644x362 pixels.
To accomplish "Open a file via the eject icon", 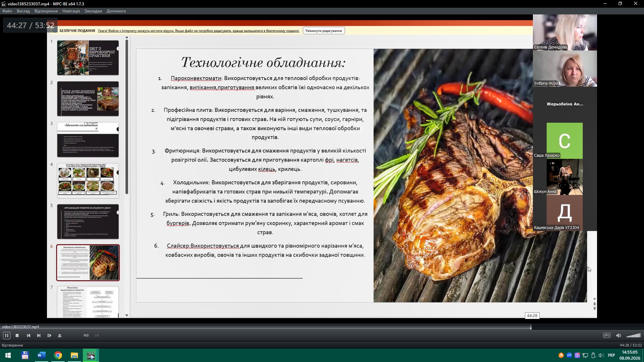I will click(x=60, y=336).
